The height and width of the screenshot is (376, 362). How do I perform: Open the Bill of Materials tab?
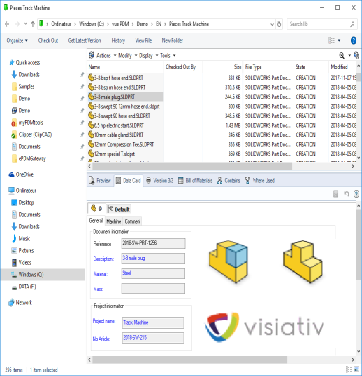[195, 180]
